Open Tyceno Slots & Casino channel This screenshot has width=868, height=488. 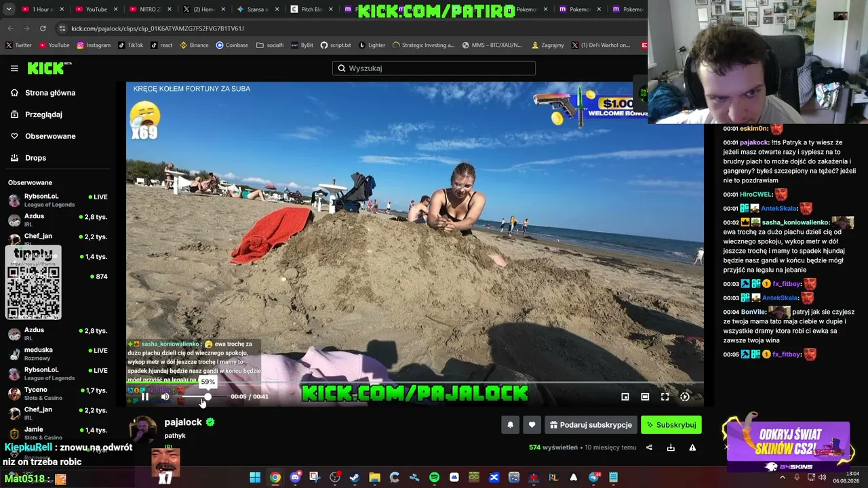(x=58, y=394)
